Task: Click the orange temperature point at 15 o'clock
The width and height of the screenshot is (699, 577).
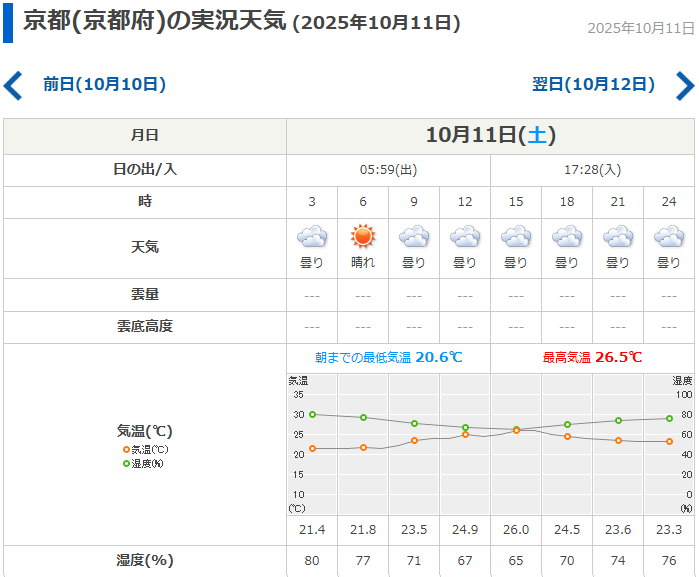Action: click(x=516, y=430)
